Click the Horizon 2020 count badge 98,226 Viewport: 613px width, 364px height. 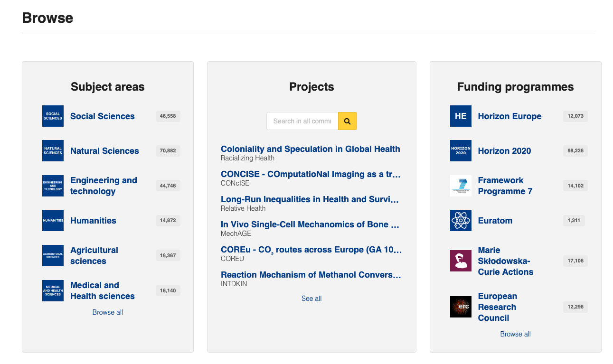pyautogui.click(x=575, y=151)
